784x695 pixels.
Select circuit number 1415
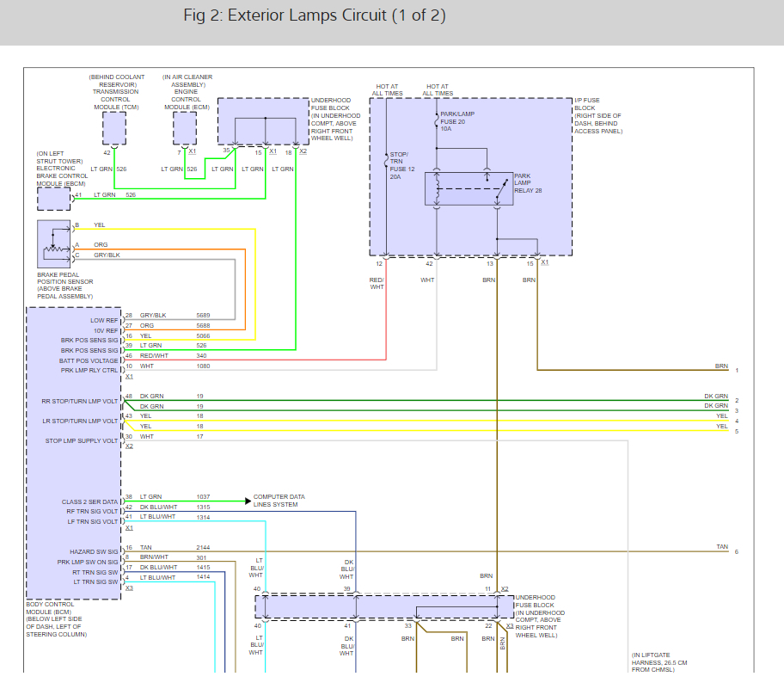[x=203, y=568]
